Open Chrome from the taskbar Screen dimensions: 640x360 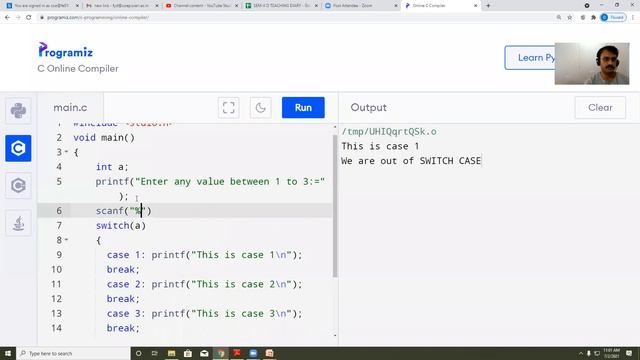[221, 353]
